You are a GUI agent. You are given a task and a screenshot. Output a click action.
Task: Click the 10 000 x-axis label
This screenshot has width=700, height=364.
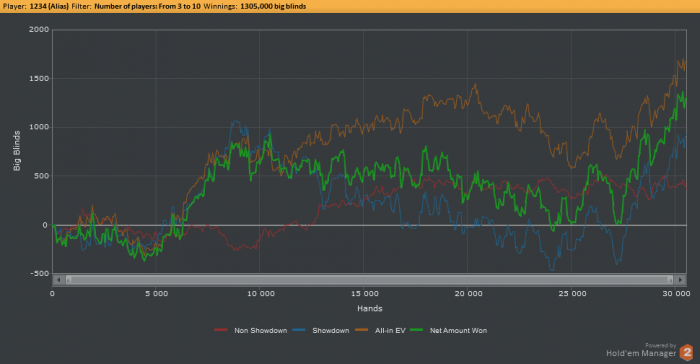[261, 293]
